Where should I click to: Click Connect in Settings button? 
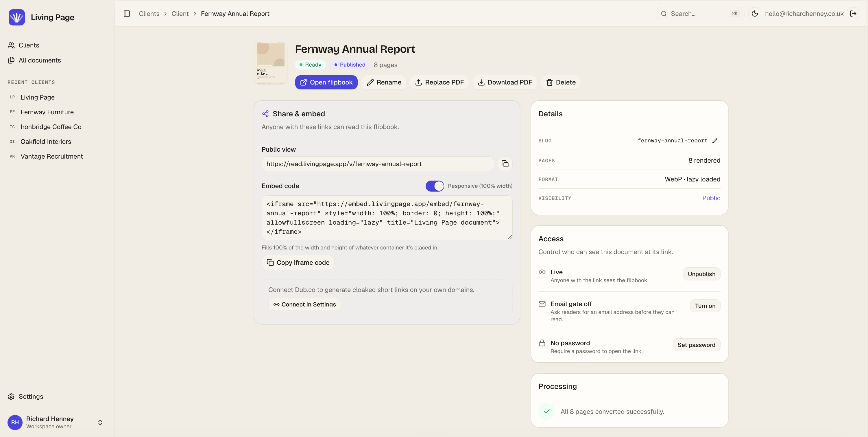point(304,304)
